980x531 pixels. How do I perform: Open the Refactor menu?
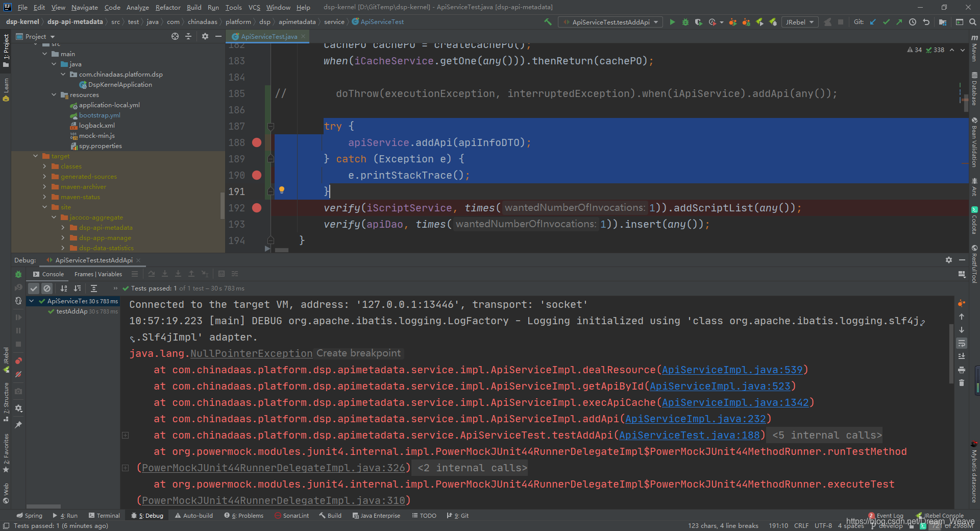point(168,7)
